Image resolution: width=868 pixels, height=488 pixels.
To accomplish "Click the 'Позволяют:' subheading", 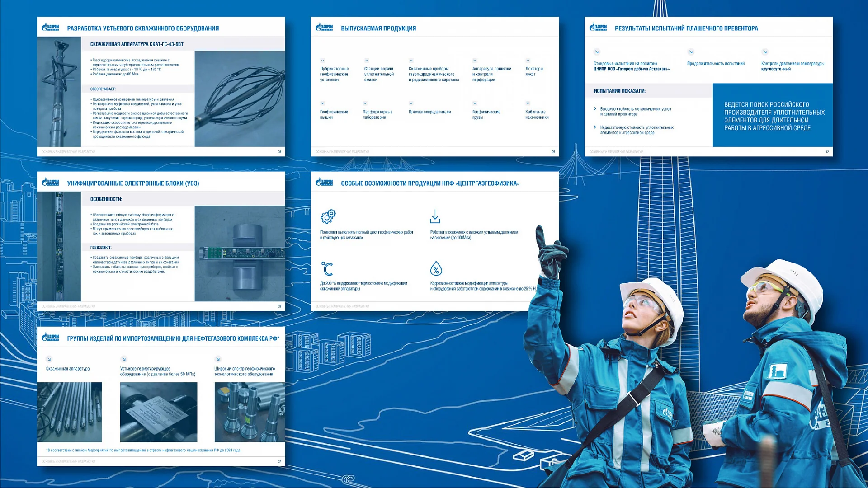I will coord(101,247).
